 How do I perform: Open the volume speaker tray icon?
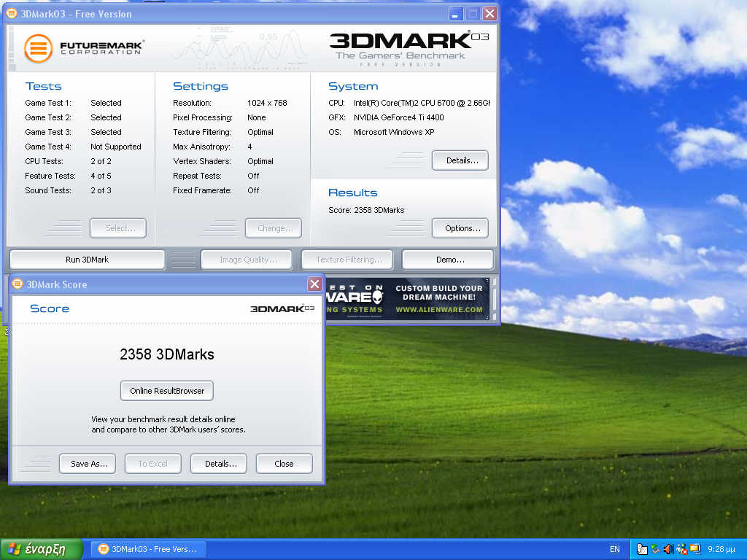[x=669, y=549]
